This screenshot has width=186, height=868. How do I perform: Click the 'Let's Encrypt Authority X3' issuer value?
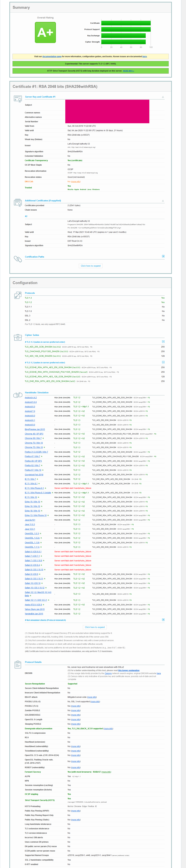(79, 144)
